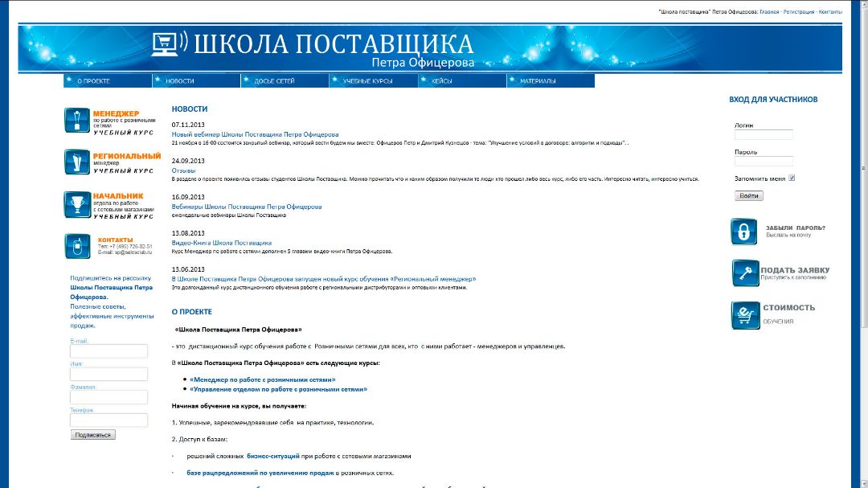Screen dimensions: 868x488
Task: Click the Подписаться subscribe button
Action: [93, 435]
